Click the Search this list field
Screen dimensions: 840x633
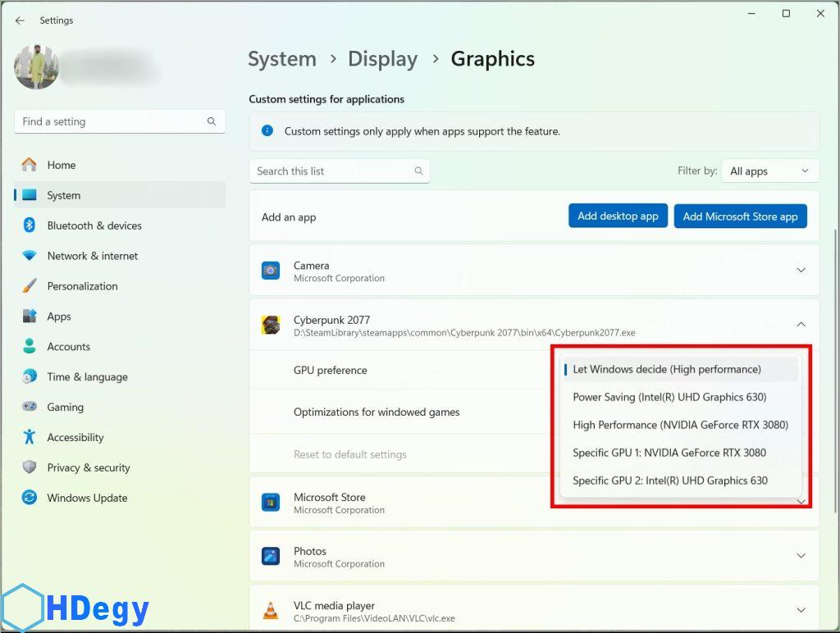[332, 171]
